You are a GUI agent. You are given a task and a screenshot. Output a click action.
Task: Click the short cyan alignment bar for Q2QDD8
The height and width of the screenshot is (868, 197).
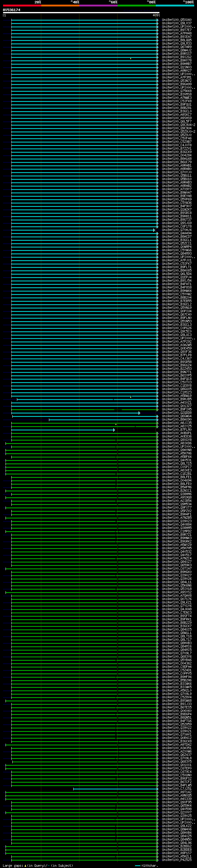point(75,413)
